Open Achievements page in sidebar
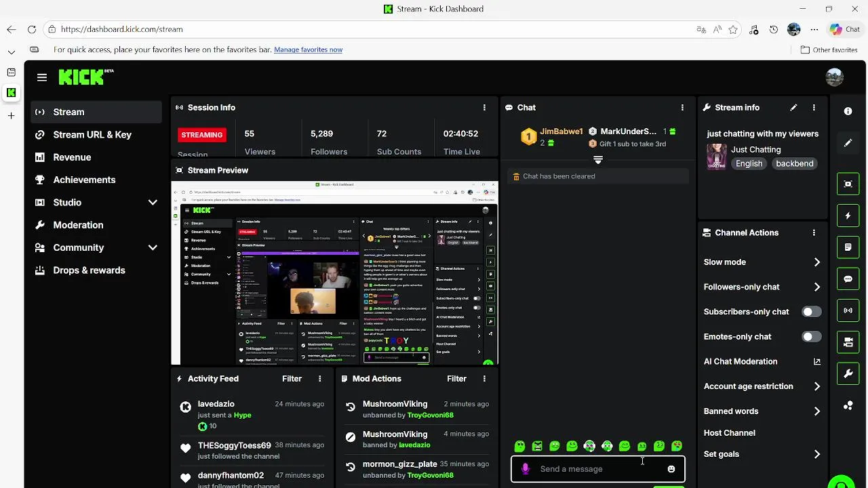Image resolution: width=868 pixels, height=488 pixels. (x=96, y=180)
